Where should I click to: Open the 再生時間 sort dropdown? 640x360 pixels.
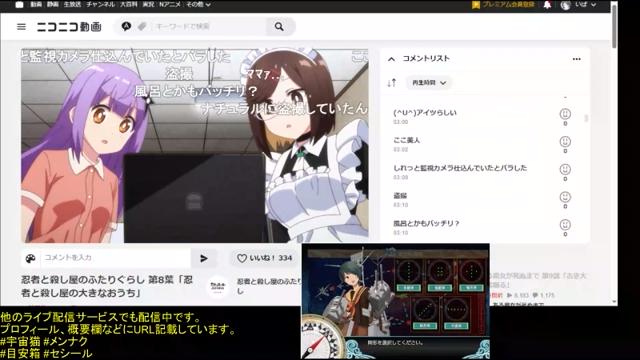coord(429,83)
